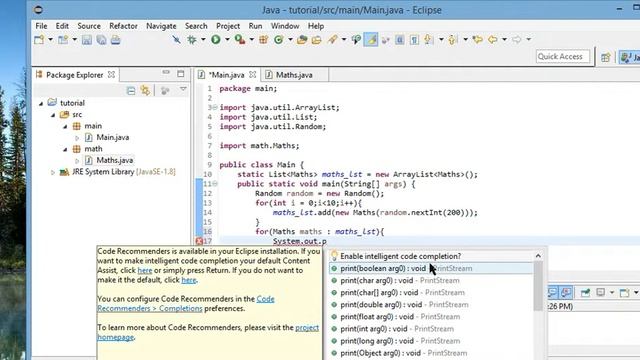Image resolution: width=640 pixels, height=360 pixels.
Task: Open the Debug dropdown arrow
Action: (203, 40)
